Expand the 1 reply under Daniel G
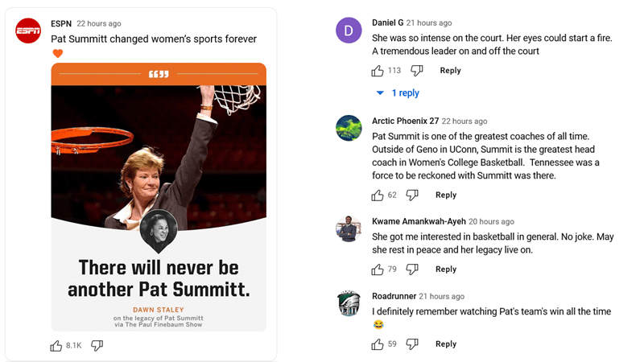 [x=398, y=93]
